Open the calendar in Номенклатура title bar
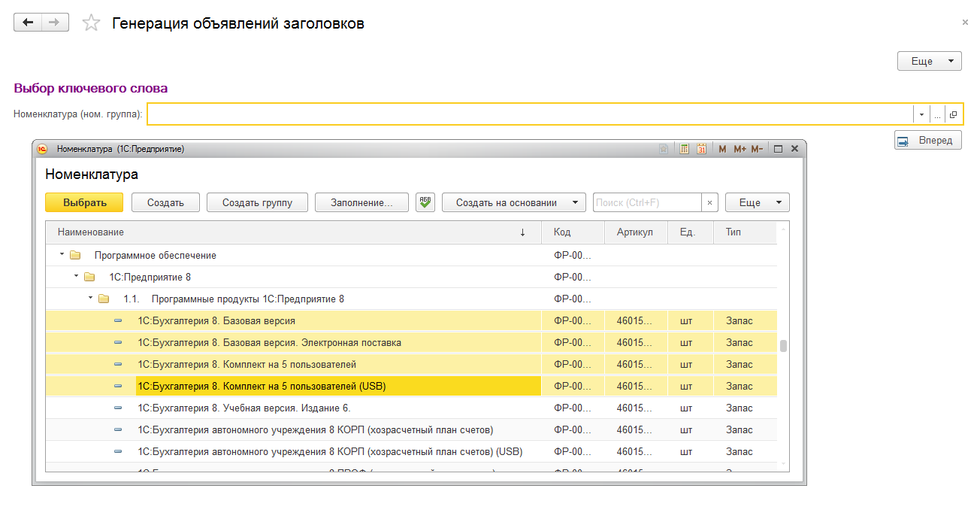980x531 pixels. 701,149
